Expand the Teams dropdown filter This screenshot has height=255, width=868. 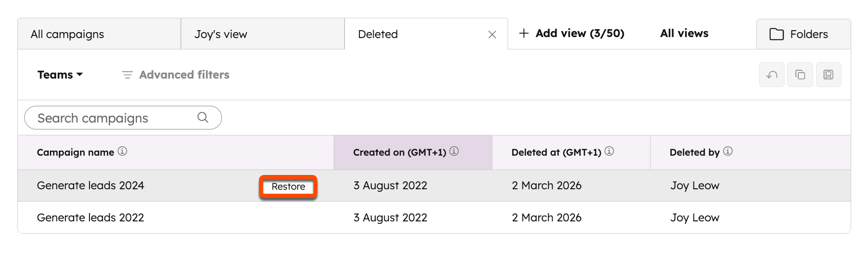click(60, 75)
